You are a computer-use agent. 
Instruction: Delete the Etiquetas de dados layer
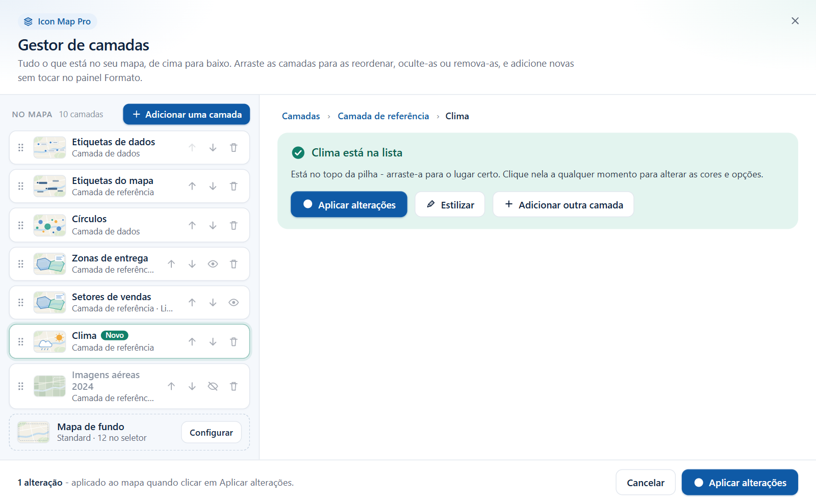234,148
